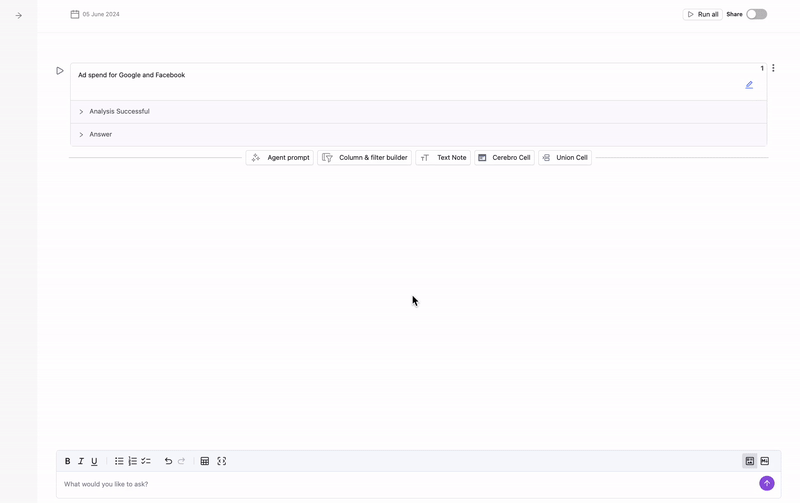The width and height of the screenshot is (800, 503).
Task: Toggle underline formatting
Action: [x=94, y=461]
